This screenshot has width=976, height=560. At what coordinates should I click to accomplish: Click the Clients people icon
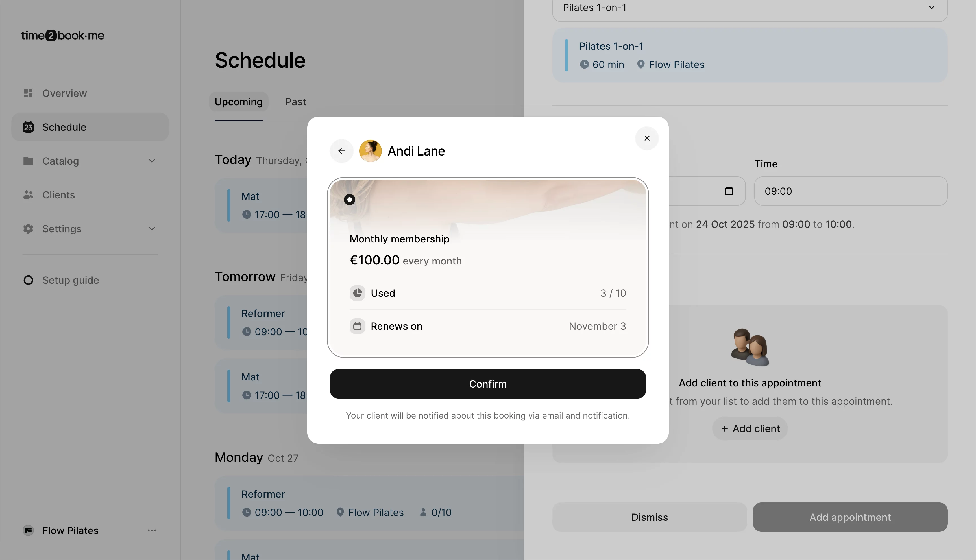coord(28,194)
